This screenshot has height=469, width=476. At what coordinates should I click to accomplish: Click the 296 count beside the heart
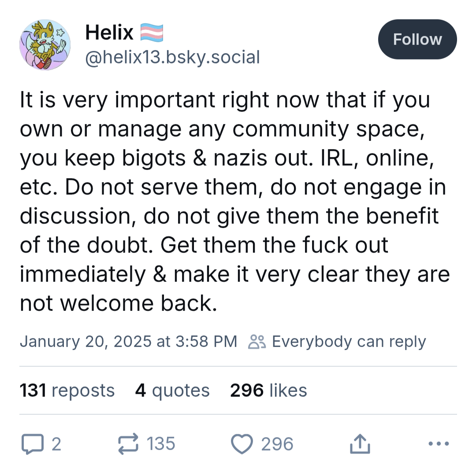277,444
